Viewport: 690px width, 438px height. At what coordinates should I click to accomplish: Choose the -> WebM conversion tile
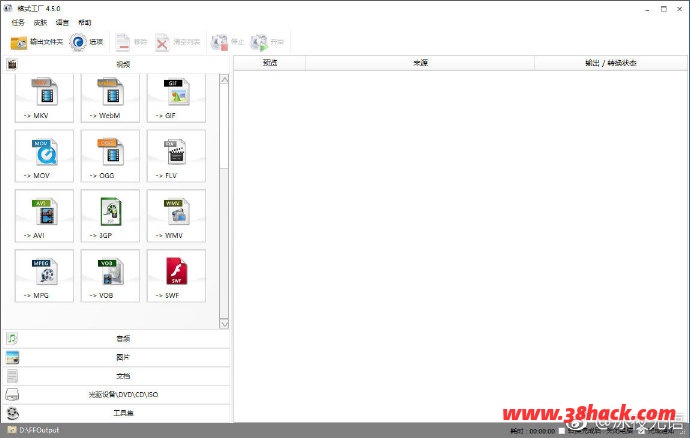pos(110,98)
